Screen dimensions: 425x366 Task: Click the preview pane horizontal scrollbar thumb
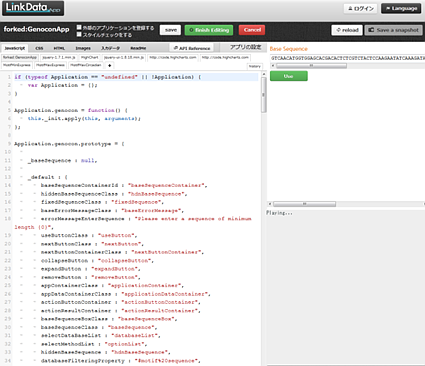point(304,204)
